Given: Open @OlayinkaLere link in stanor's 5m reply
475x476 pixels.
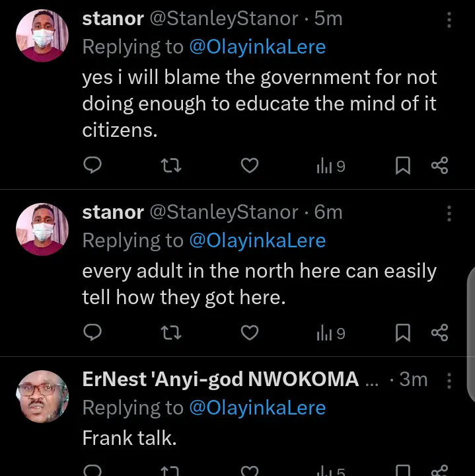Looking at the screenshot, I should click(258, 48).
